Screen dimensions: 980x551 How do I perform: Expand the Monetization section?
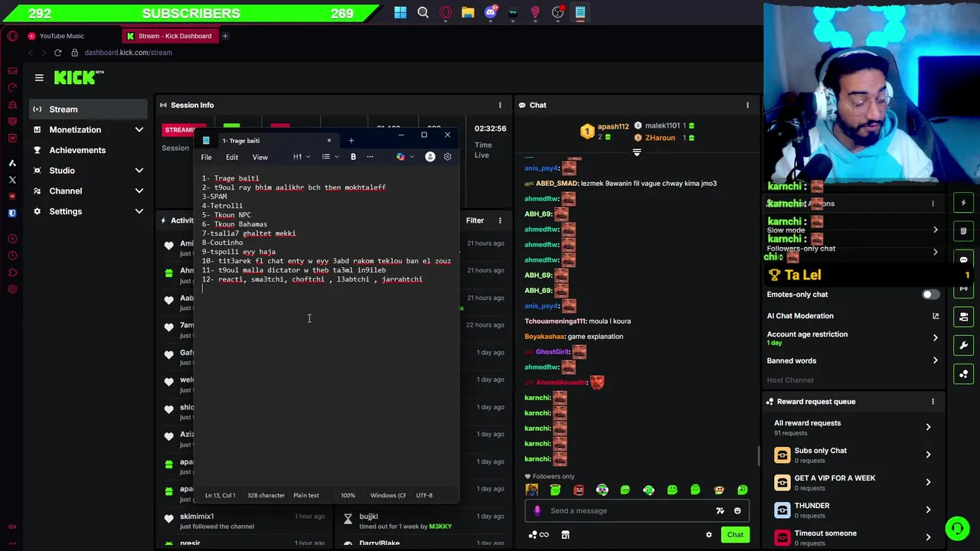coord(88,130)
